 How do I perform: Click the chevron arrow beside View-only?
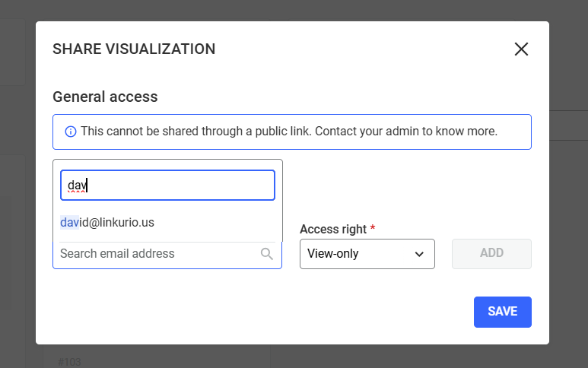tap(419, 254)
